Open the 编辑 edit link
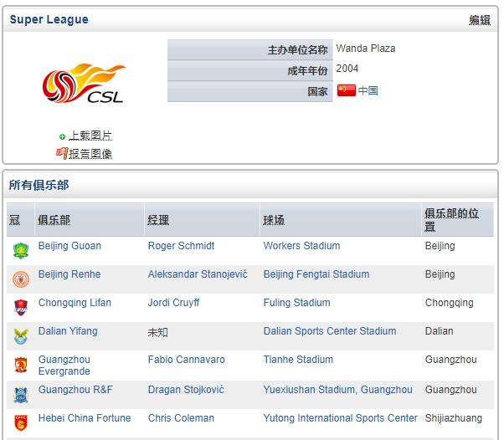The width and height of the screenshot is (504, 440). click(x=479, y=20)
